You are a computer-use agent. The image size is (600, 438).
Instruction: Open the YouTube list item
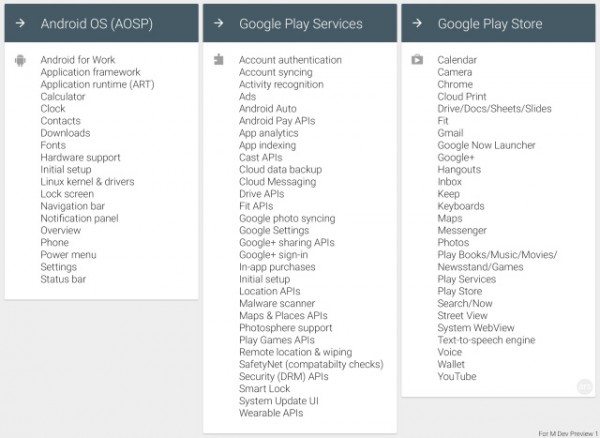457,377
